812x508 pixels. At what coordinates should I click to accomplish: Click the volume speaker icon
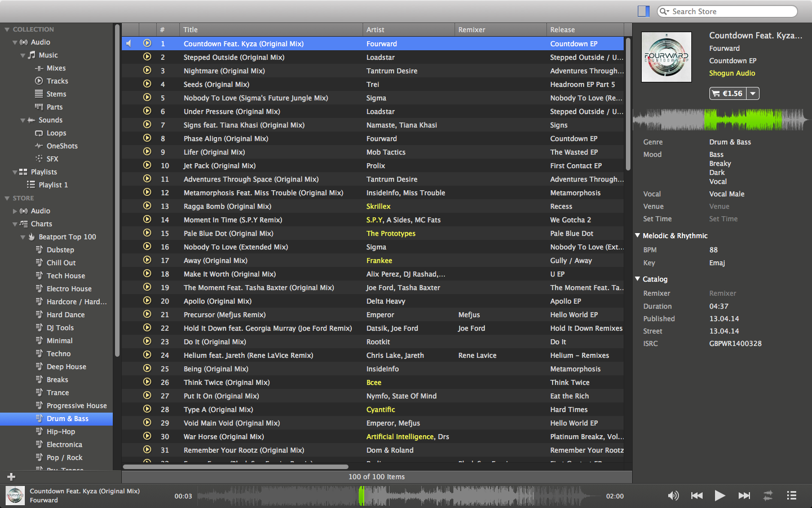click(673, 496)
